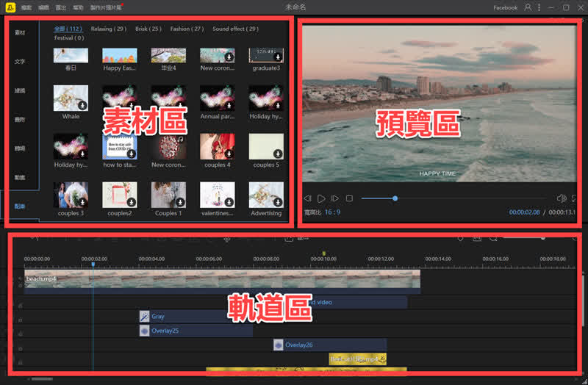The image size is (588, 385).
Task: Open the 幫助 help menu
Action: pos(78,7)
